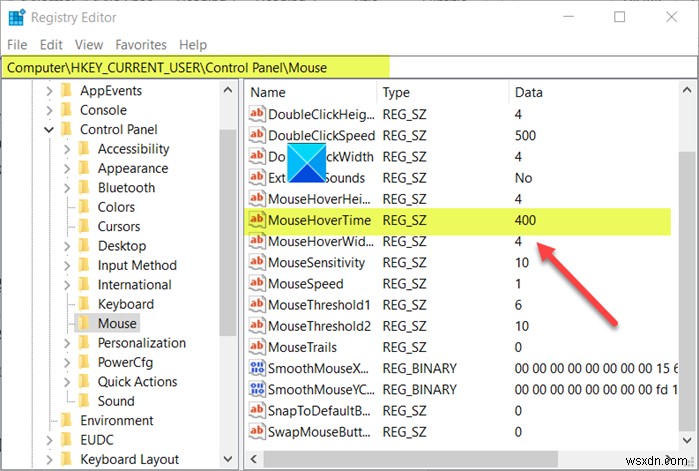
Task: Click the SmoothMouseYC... binary value icon
Action: tap(257, 389)
